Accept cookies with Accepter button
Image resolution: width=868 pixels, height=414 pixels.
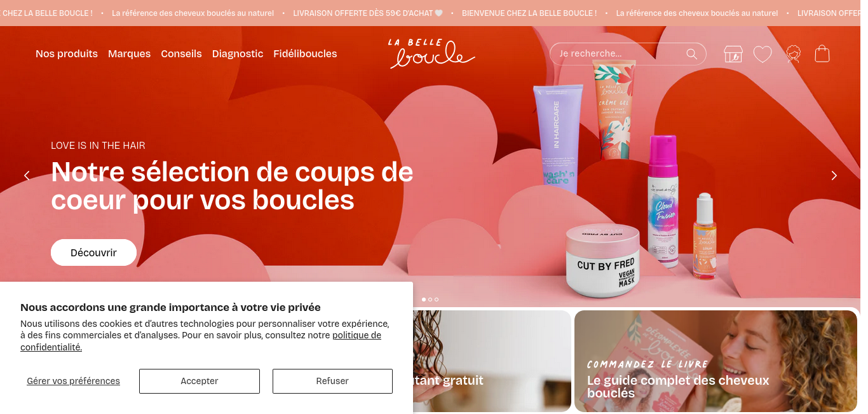coord(200,381)
